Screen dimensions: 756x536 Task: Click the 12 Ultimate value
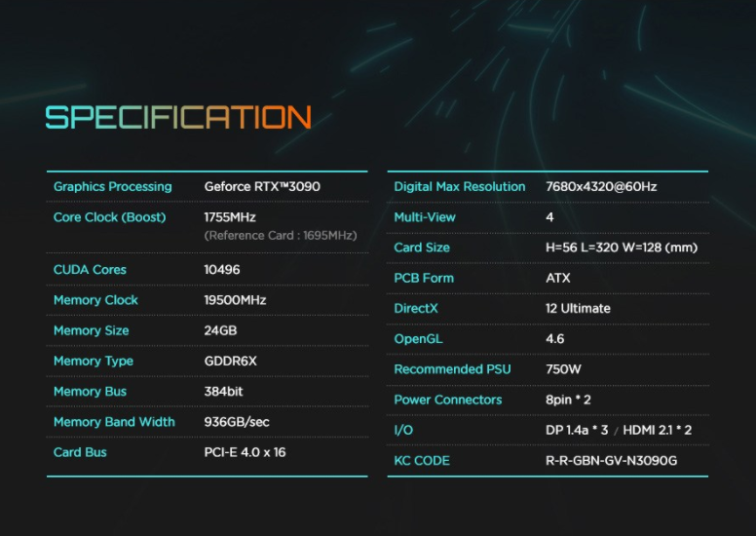point(578,308)
